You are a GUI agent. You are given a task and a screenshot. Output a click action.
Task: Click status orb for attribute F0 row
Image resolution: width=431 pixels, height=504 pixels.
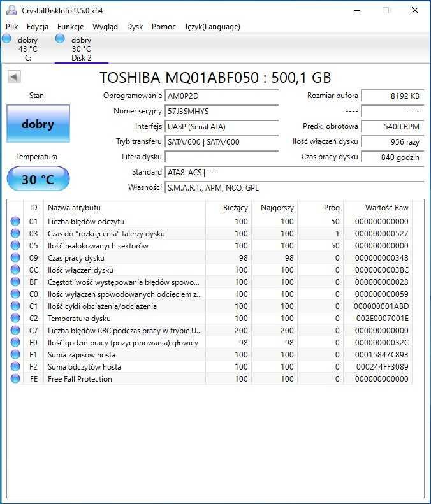coord(15,342)
